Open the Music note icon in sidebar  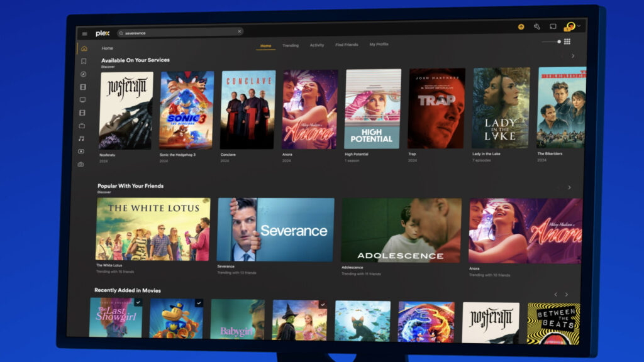pyautogui.click(x=81, y=138)
